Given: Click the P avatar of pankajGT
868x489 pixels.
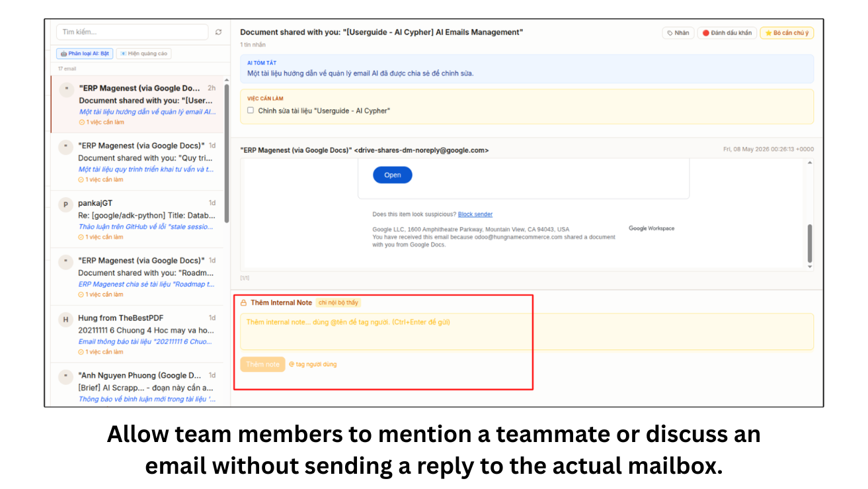Looking at the screenshot, I should 65,205.
